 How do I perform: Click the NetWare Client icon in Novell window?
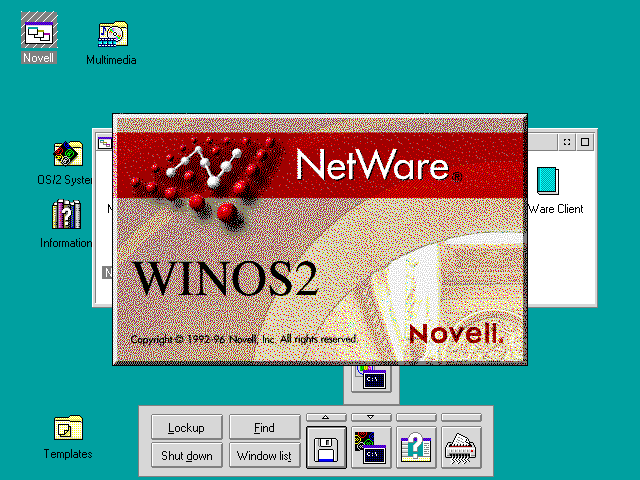548,181
